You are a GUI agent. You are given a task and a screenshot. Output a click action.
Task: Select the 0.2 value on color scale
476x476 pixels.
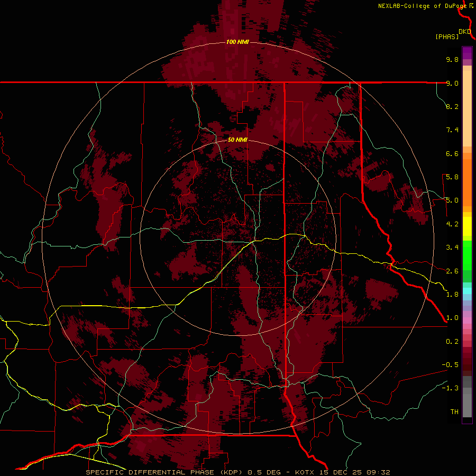[x=452, y=342]
